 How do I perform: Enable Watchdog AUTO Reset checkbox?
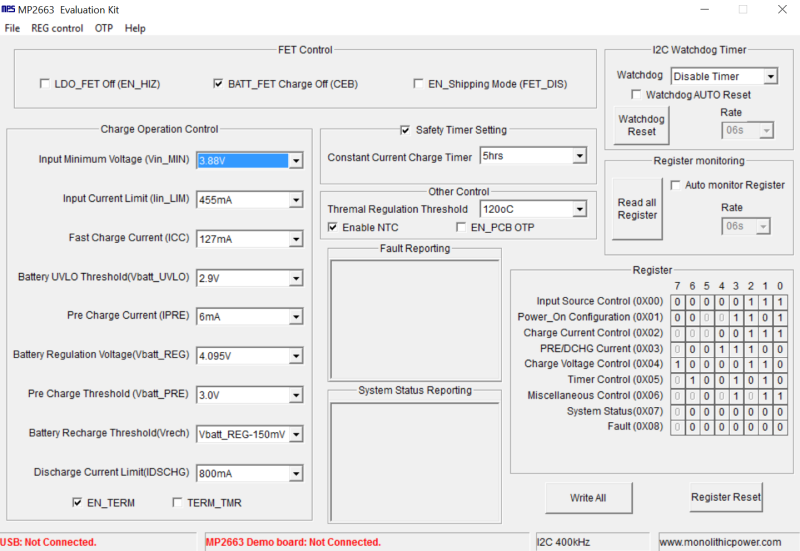tap(636, 94)
